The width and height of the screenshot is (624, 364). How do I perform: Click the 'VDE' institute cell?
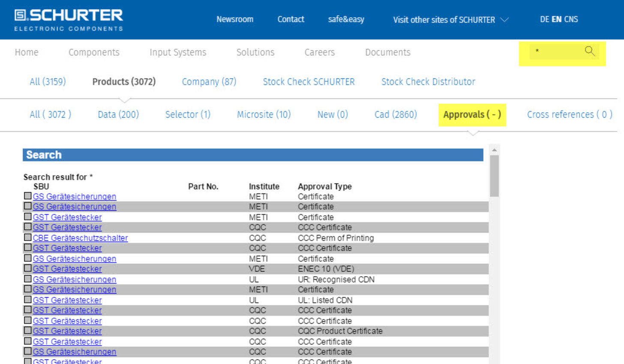pos(257,269)
